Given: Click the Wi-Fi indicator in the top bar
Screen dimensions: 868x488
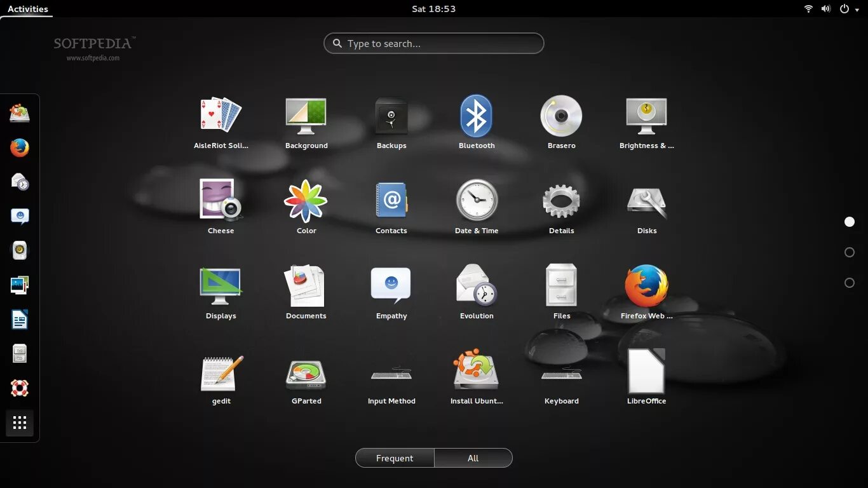Looking at the screenshot, I should 808,9.
